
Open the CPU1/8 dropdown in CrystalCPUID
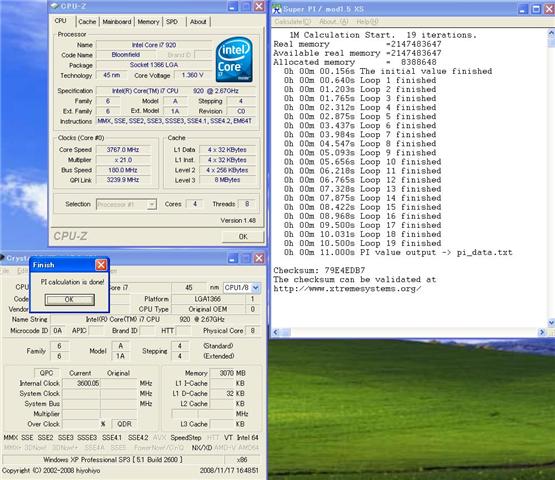[256, 288]
